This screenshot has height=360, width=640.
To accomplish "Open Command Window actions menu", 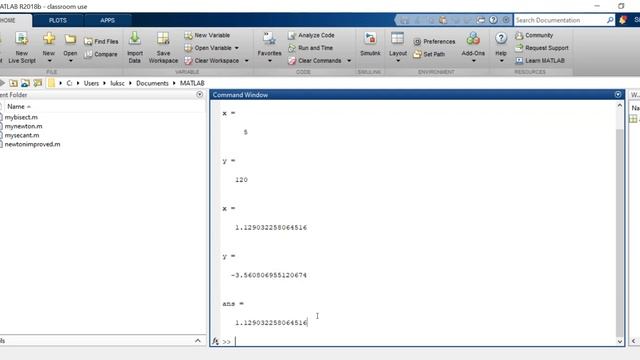I will point(618,94).
